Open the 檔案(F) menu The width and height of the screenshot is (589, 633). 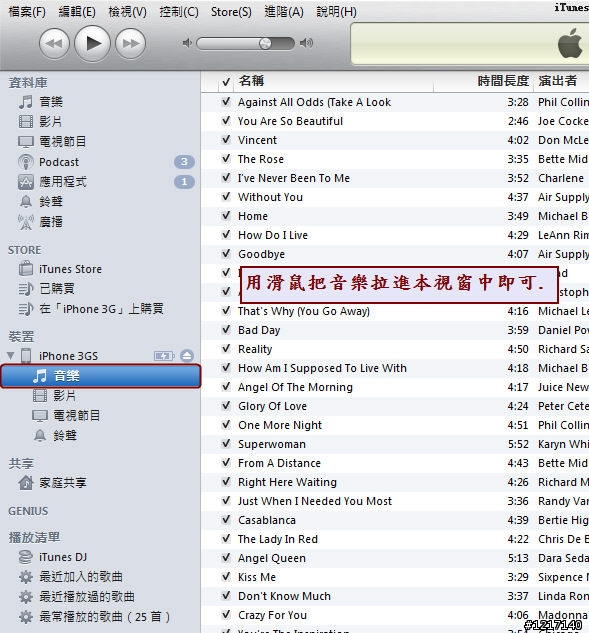(x=27, y=12)
